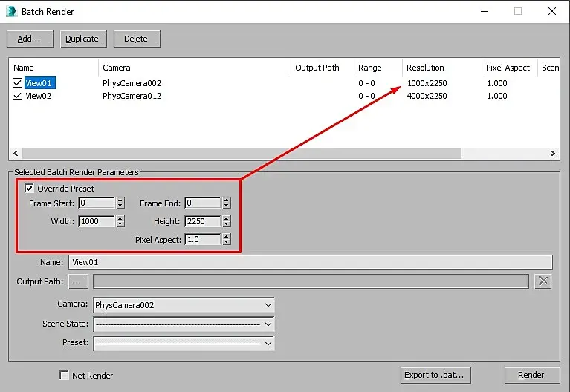Adjust the Pixel Aspect spinner arrows
This screenshot has height=392, width=570.
(x=227, y=239)
